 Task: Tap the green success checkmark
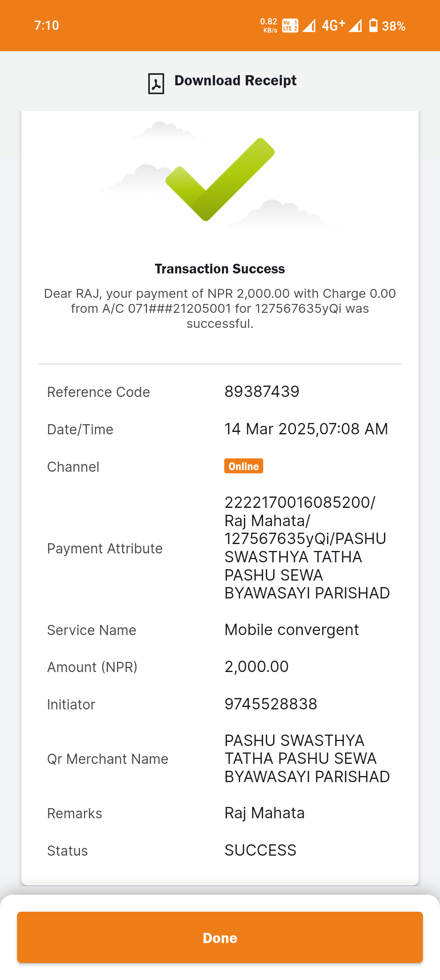coord(220,179)
